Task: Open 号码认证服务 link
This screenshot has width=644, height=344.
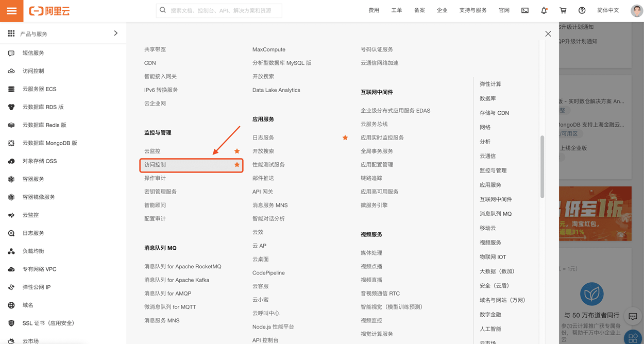Action: tap(377, 49)
